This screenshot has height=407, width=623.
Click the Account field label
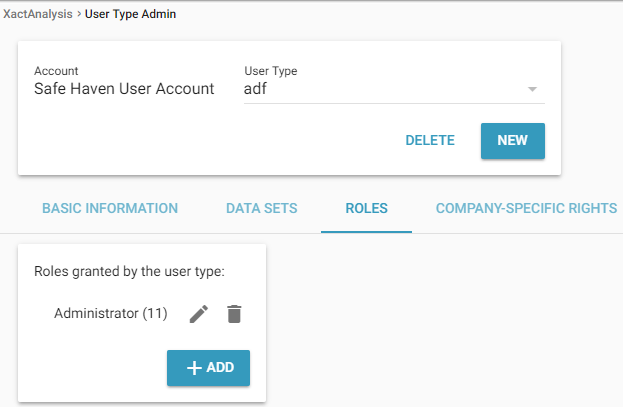coord(56,71)
